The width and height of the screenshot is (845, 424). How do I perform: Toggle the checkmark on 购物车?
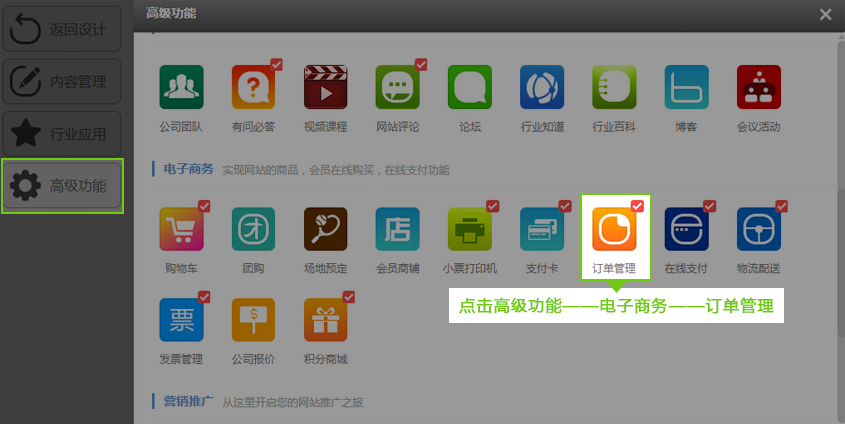click(204, 206)
